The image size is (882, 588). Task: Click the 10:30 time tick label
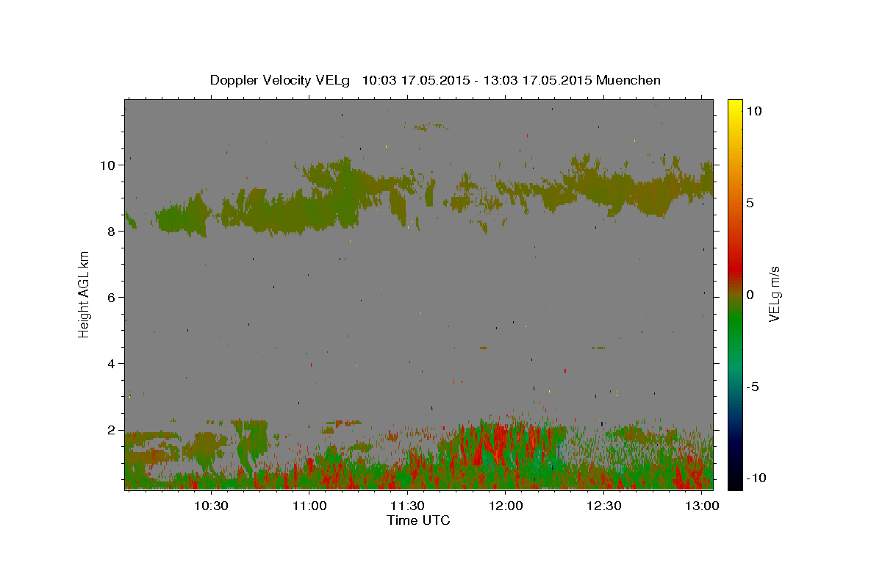(212, 506)
